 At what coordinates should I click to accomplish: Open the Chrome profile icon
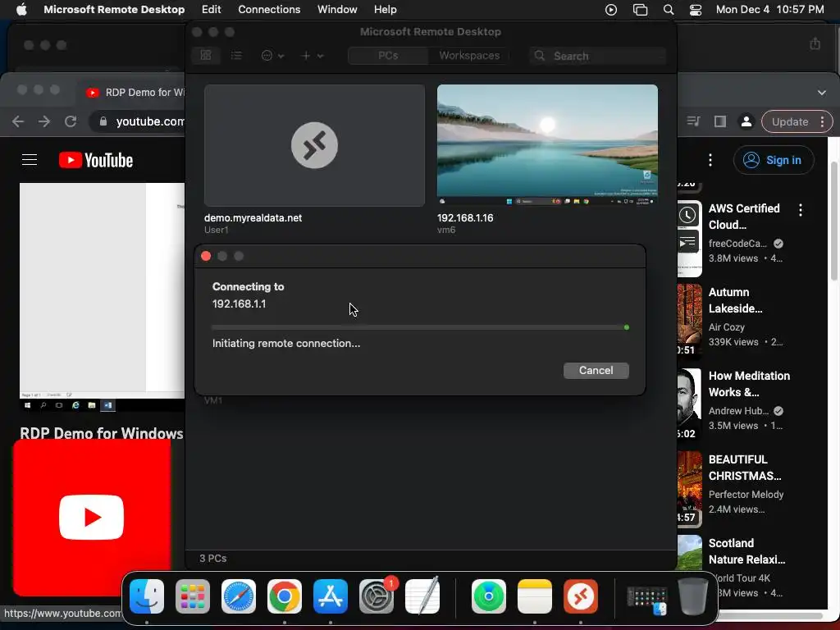click(x=746, y=121)
